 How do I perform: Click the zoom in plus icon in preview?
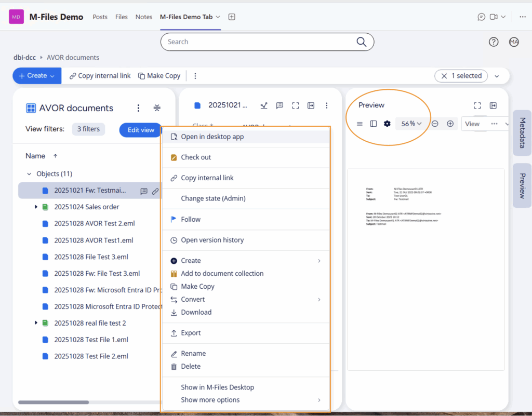(450, 124)
